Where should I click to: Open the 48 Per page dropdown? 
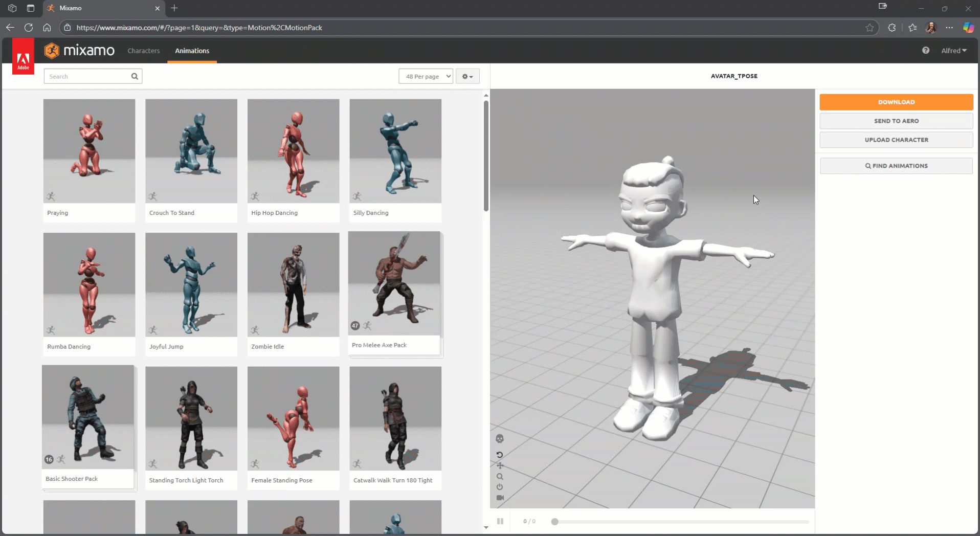point(426,76)
